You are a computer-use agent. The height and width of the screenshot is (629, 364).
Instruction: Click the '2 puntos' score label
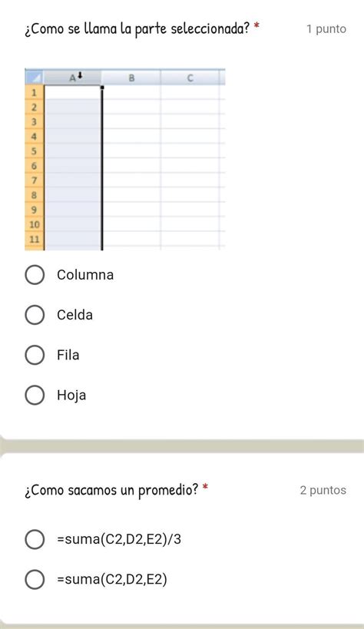click(x=323, y=490)
